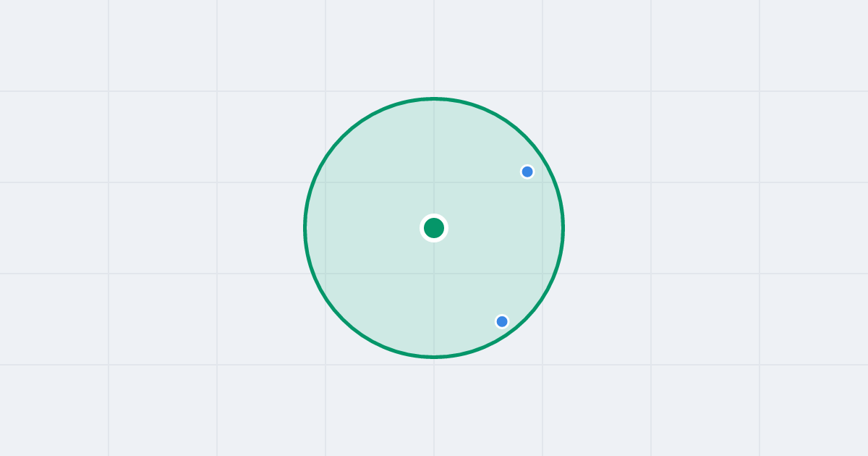
Task: Click the shaded area directly below the center marker
Action: click(434, 297)
